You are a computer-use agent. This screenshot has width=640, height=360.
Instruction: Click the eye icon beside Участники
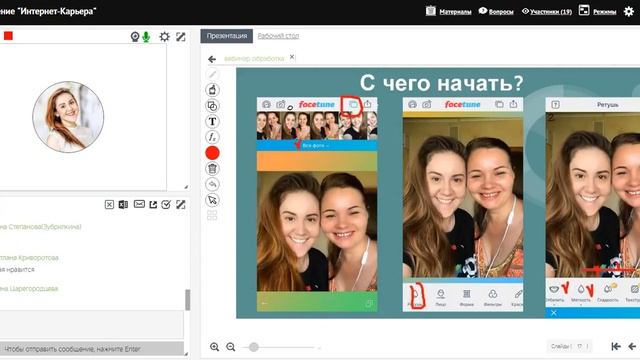525,11
